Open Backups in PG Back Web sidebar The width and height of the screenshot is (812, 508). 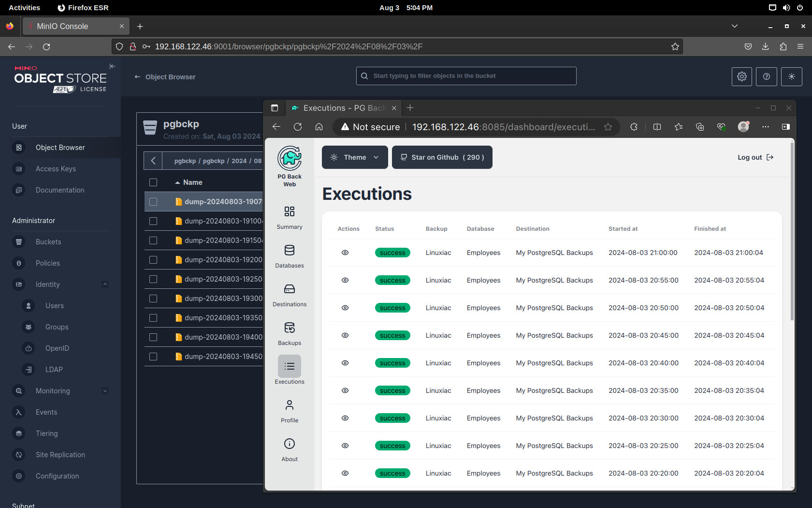(290, 334)
